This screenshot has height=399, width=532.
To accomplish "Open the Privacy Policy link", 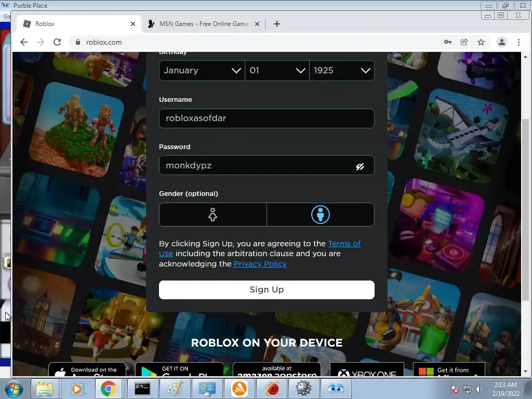I will tap(260, 264).
